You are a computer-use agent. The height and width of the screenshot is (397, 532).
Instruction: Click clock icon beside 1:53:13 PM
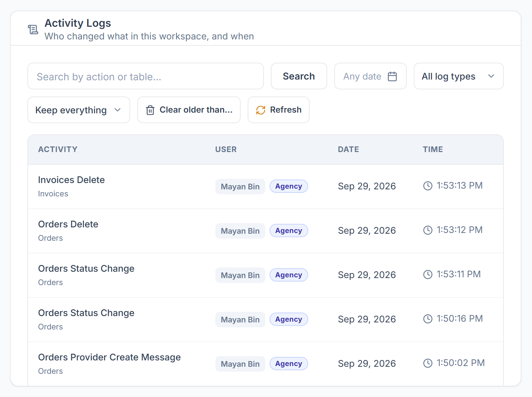point(428,186)
